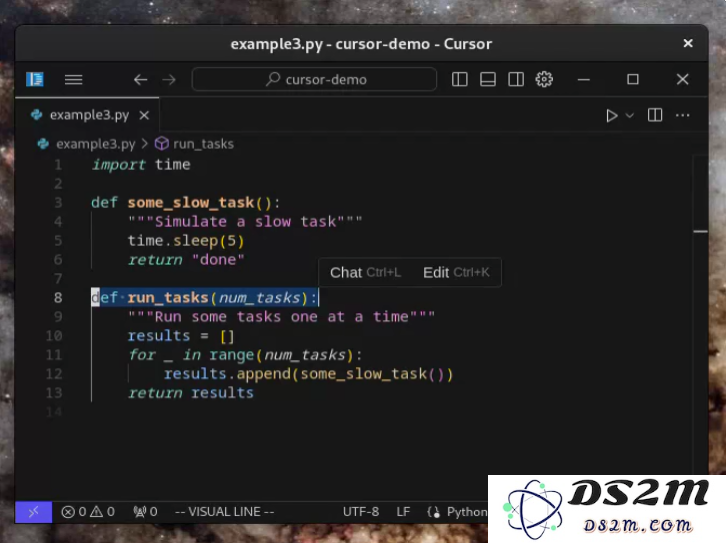
Task: Close the example3.py tab
Action: tap(144, 115)
